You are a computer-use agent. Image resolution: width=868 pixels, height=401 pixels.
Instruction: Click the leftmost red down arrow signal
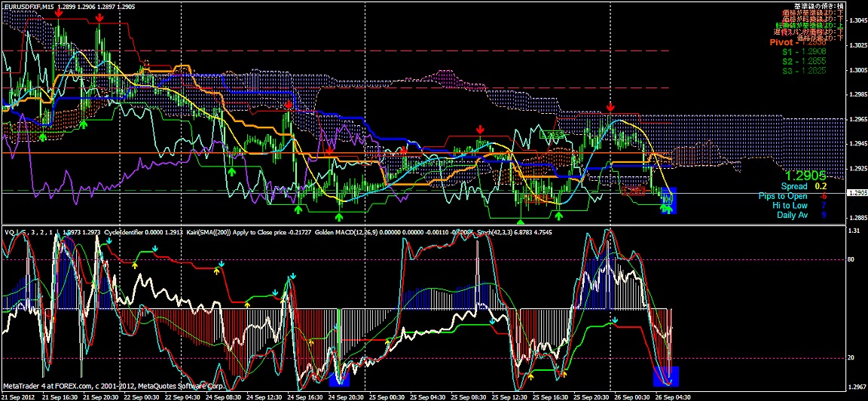click(x=59, y=14)
